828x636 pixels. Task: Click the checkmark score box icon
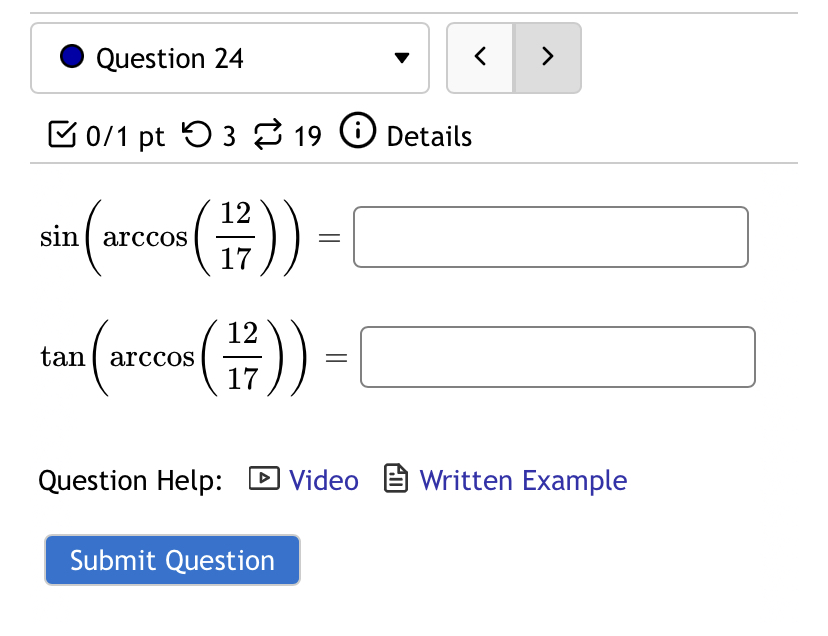(x=62, y=134)
